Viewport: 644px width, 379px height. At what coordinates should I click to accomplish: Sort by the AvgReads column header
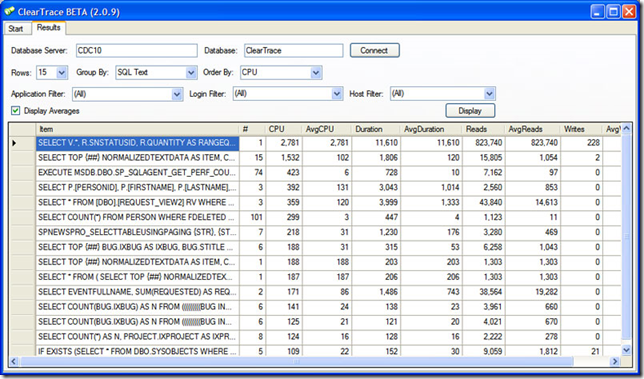tap(533, 129)
